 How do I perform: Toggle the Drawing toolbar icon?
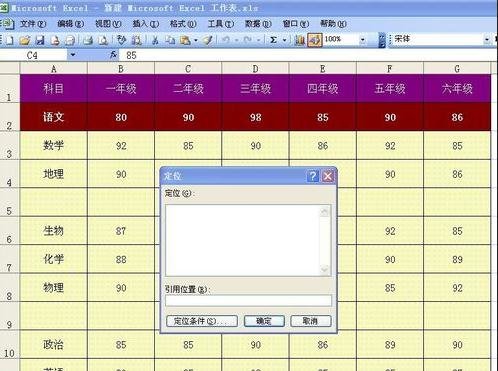[x=315, y=40]
